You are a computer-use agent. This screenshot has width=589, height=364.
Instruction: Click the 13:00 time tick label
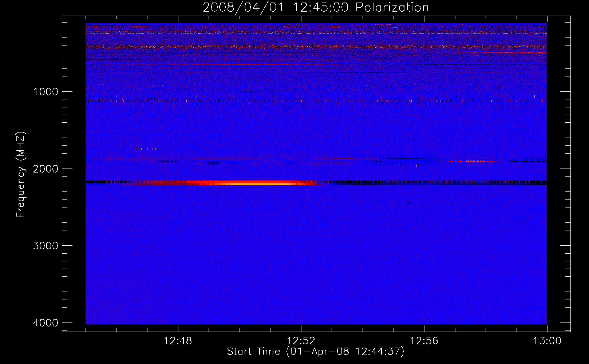547,341
